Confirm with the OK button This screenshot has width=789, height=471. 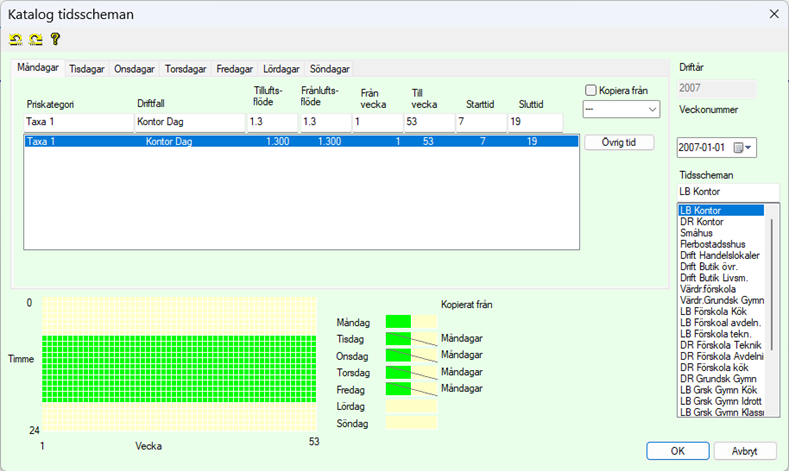[x=677, y=450]
